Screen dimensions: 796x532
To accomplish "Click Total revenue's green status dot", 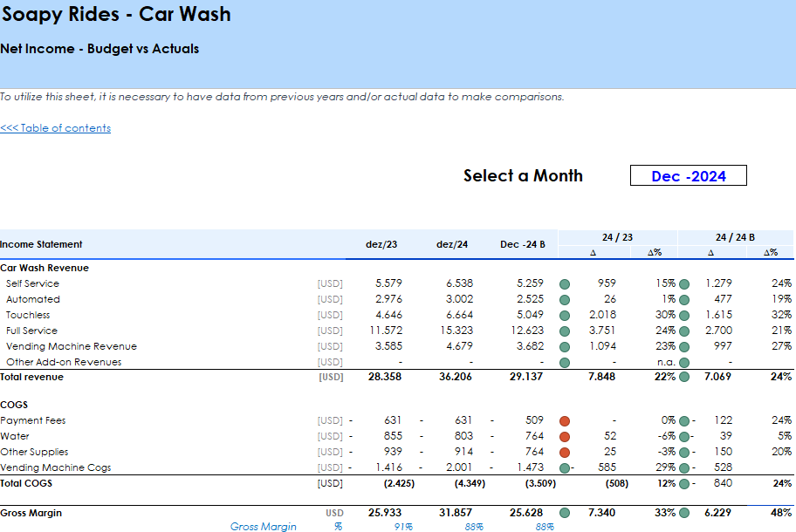I will pos(684,378).
